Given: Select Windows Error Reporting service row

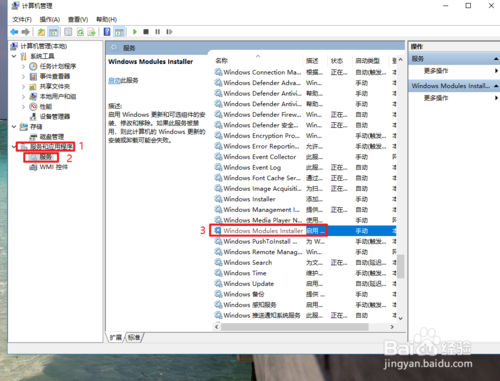Looking at the screenshot, I should tap(305, 146).
